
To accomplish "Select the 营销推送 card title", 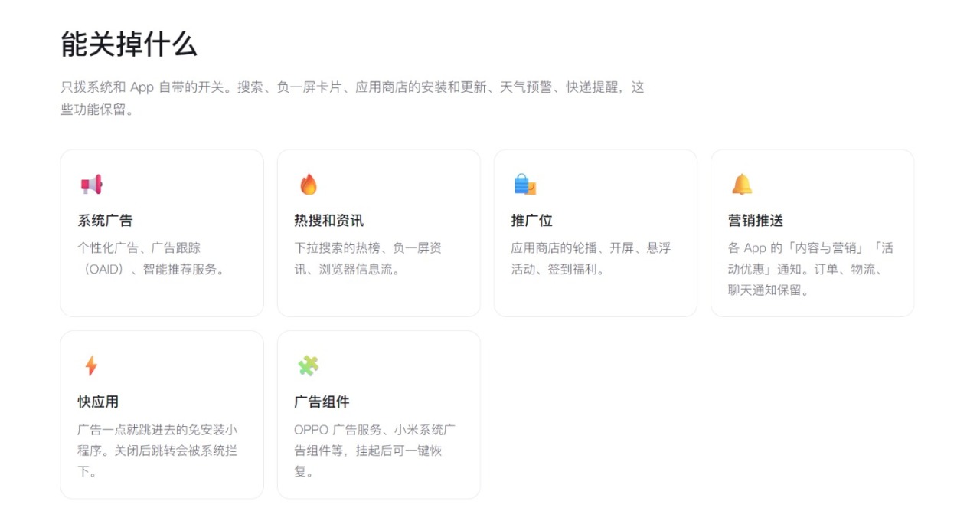I will [756, 221].
